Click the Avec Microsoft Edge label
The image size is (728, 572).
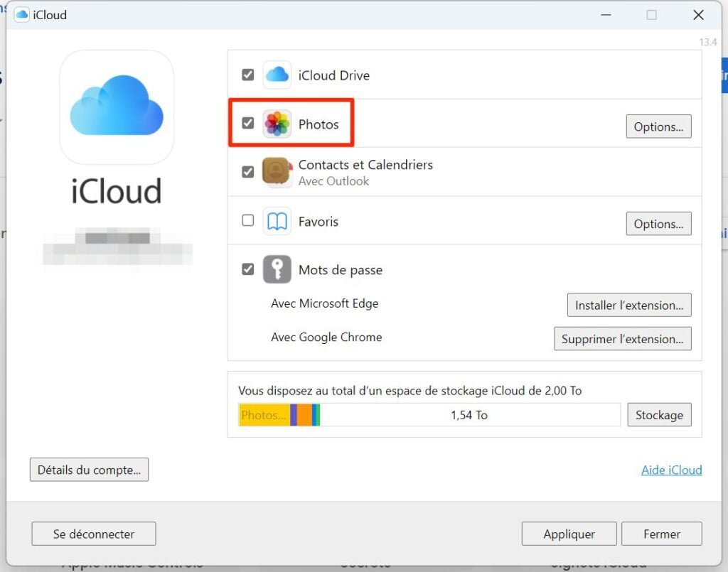click(x=324, y=303)
